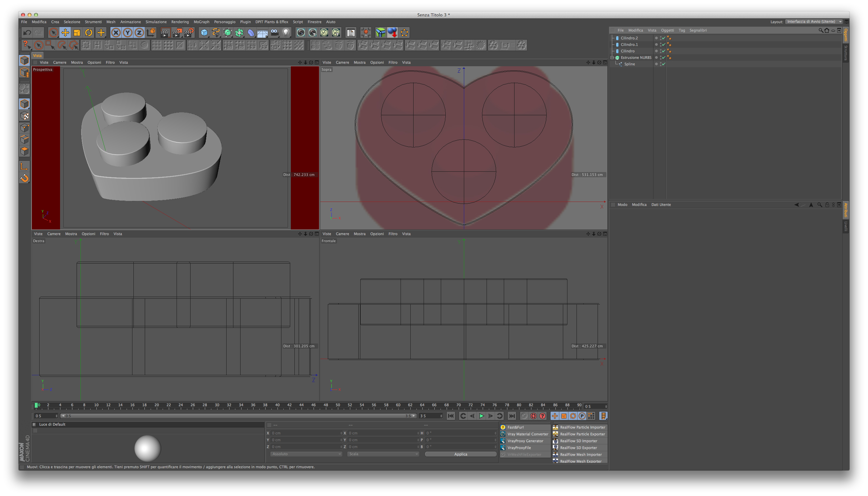Open the Assoluto coordinate dropdown

pyautogui.click(x=306, y=454)
